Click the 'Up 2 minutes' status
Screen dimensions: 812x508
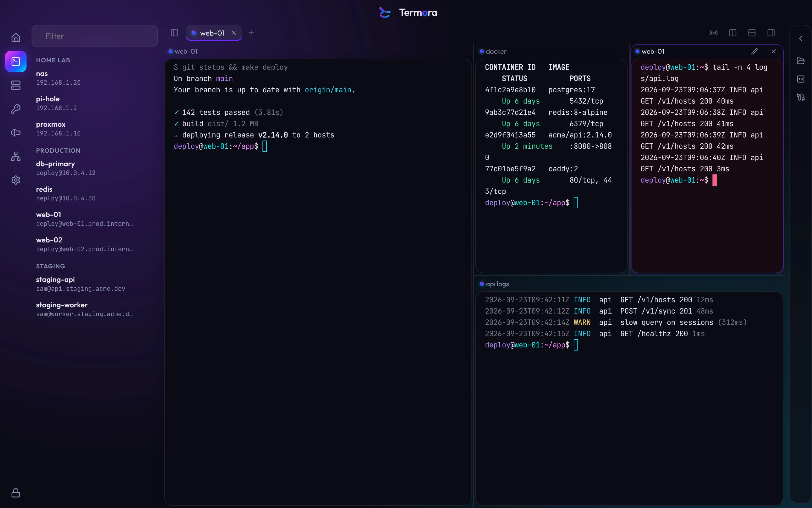[527, 146]
